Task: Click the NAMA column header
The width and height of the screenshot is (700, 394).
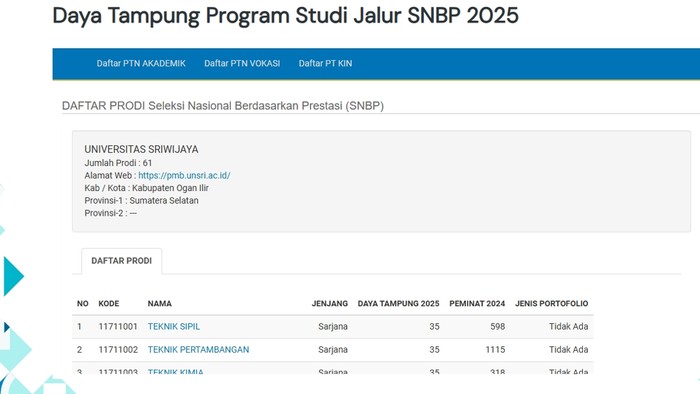Action: (x=159, y=304)
